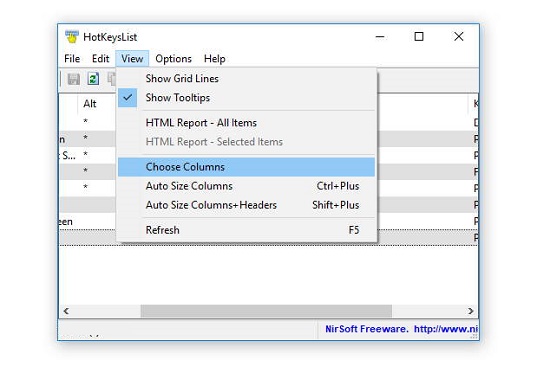Click the NirSoft Freeware website link
The image size is (550, 373).
coord(401,329)
